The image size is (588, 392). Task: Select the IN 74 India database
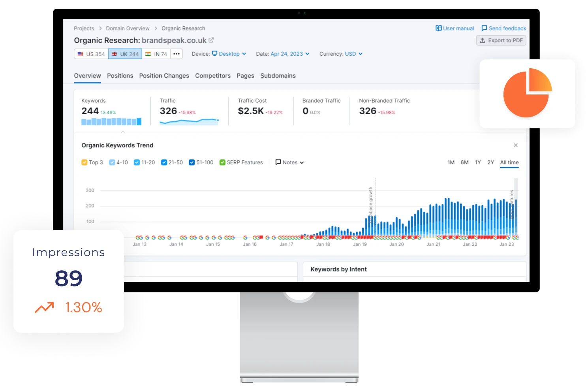(156, 54)
